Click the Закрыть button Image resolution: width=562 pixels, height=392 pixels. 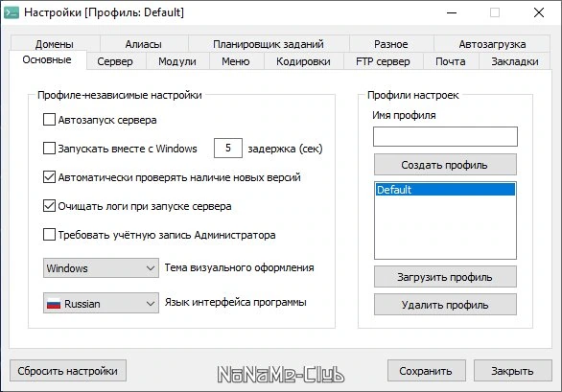(x=512, y=371)
